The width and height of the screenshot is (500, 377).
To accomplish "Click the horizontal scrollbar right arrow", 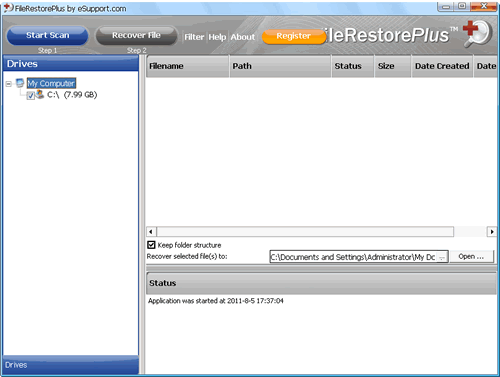I will tap(492, 232).
